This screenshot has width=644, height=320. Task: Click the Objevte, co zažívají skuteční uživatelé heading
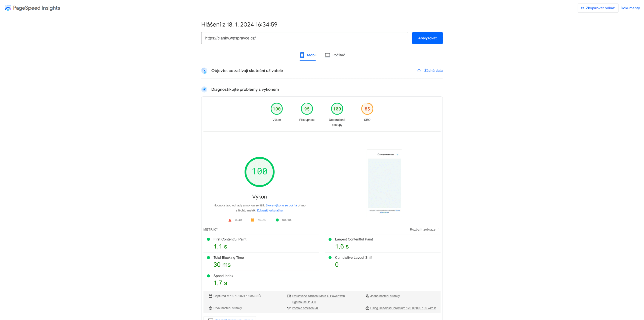point(247,71)
